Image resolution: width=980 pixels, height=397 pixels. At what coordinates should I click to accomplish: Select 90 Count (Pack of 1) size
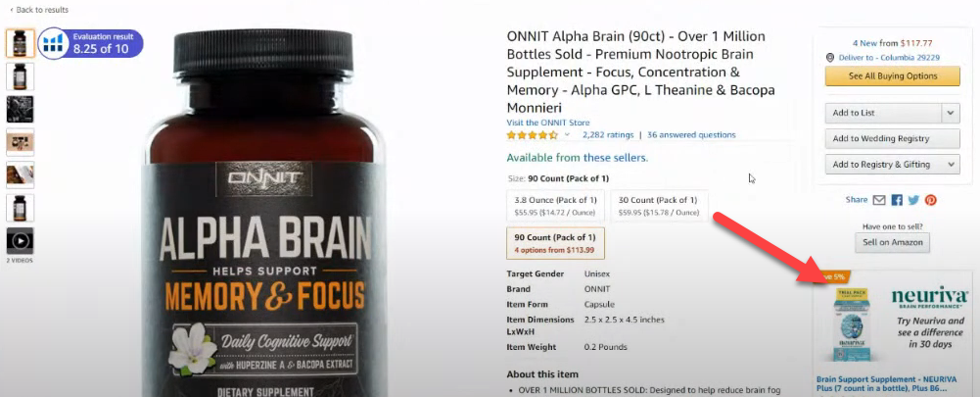[x=555, y=243]
